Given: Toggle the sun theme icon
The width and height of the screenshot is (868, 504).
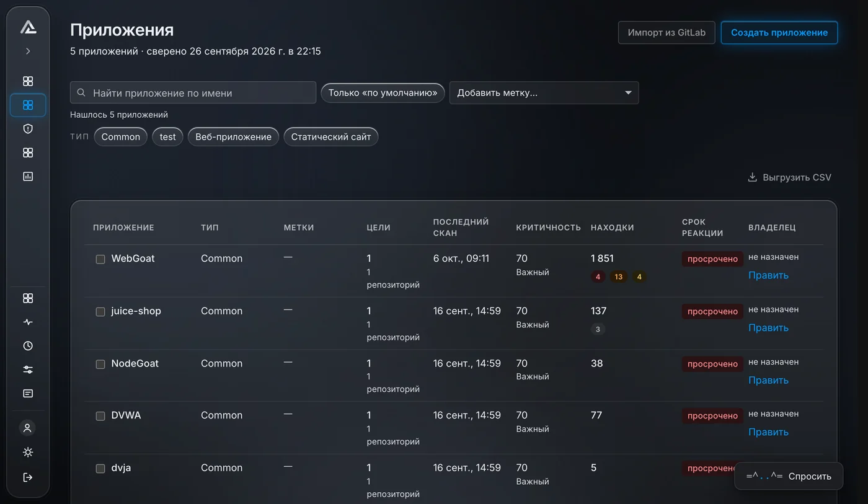Looking at the screenshot, I should click(28, 452).
